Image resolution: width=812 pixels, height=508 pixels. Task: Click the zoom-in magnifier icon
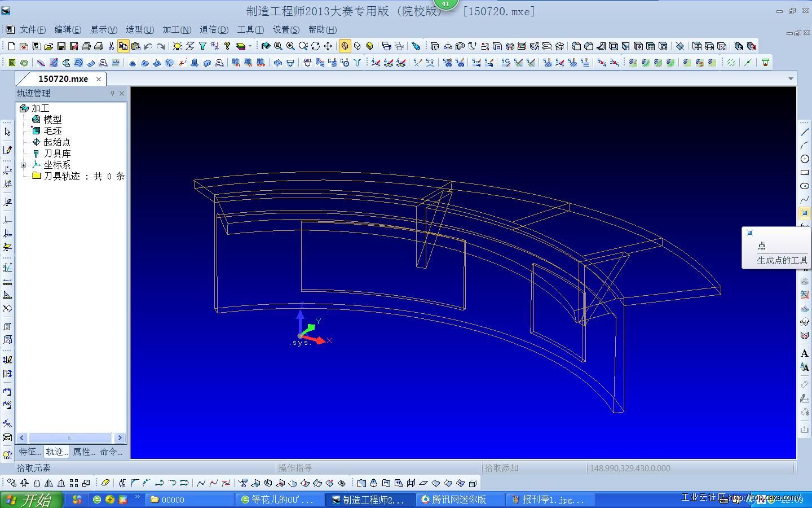[290, 46]
